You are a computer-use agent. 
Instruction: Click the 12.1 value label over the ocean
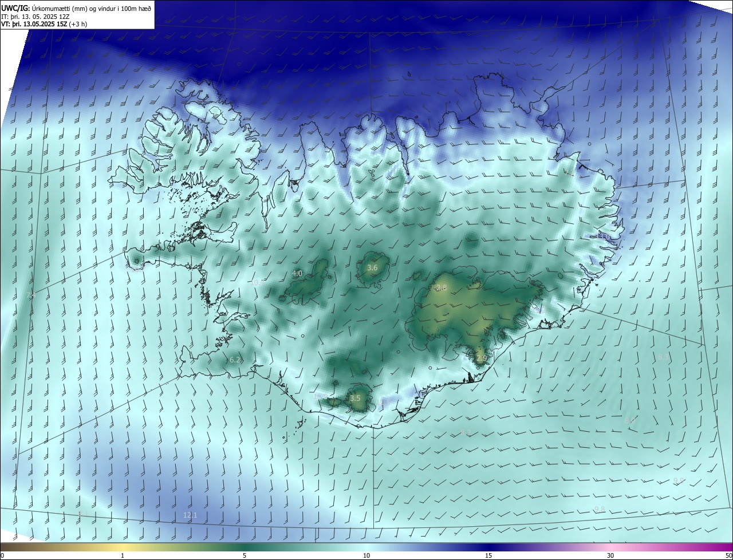point(190,515)
